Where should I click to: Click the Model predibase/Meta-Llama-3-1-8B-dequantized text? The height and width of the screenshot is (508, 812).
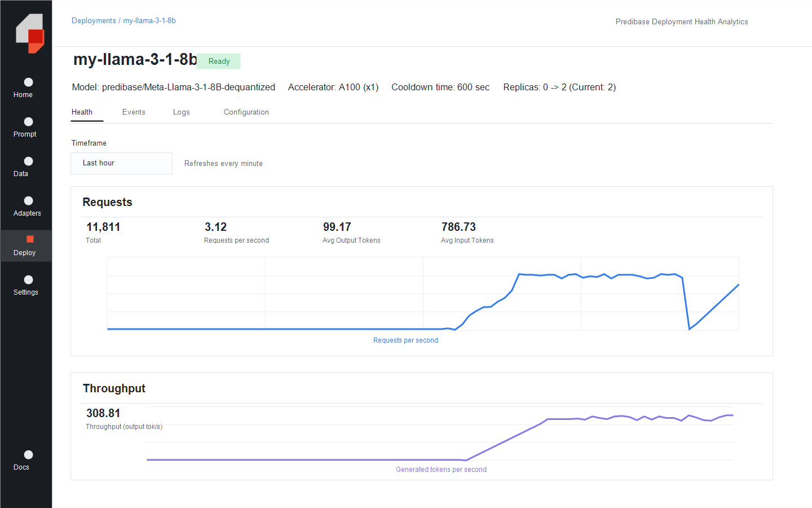click(x=174, y=87)
